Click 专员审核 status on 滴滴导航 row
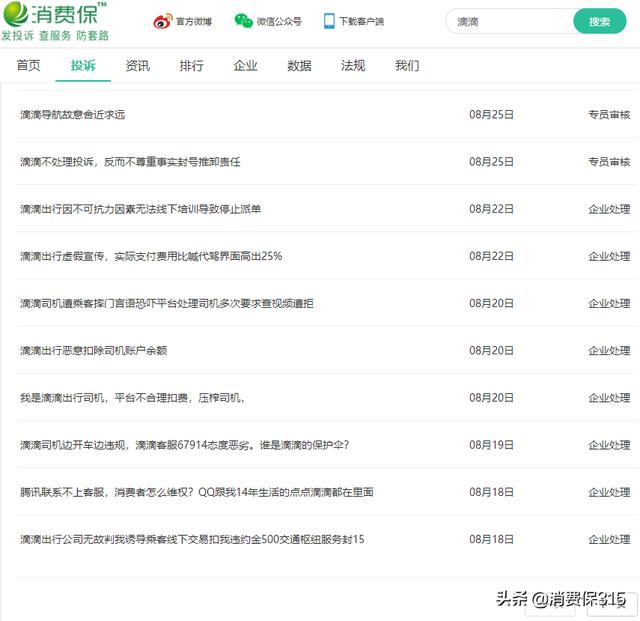This screenshot has width=640, height=621. point(609,115)
